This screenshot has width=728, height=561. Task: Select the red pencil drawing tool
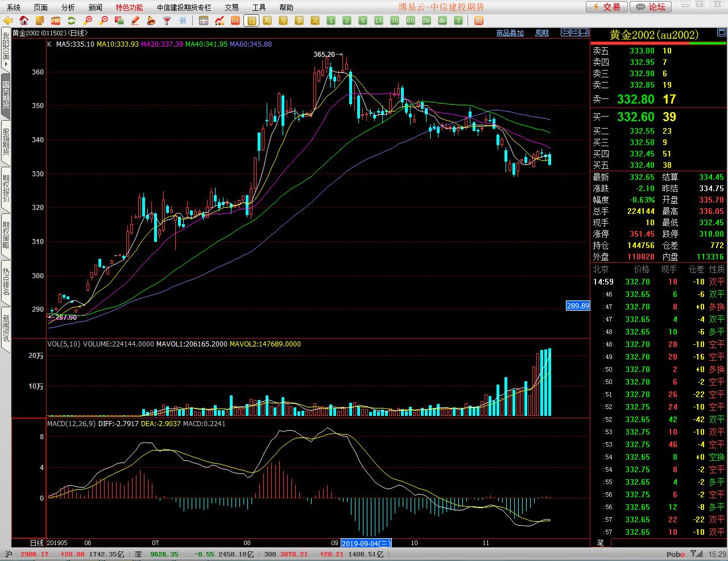[135, 21]
